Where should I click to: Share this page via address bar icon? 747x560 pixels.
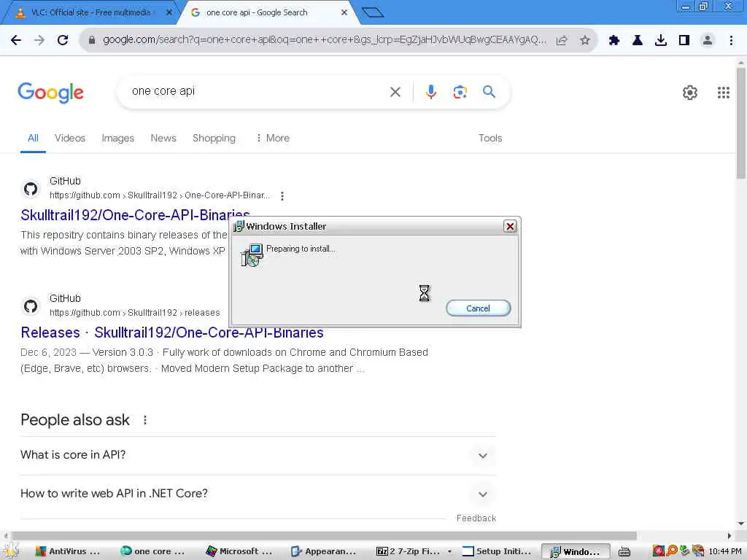(x=562, y=41)
